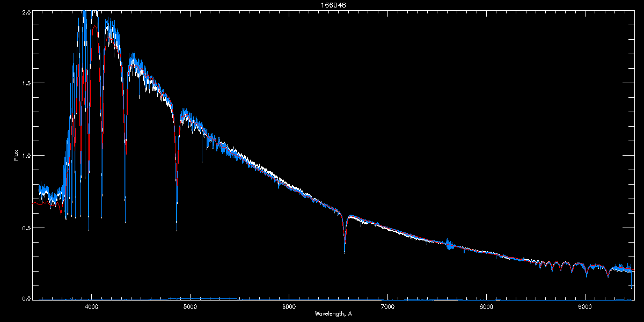Image resolution: width=644 pixels, height=322 pixels.
Task: Click the deep absorption line near 6560 Å
Action: click(x=345, y=250)
